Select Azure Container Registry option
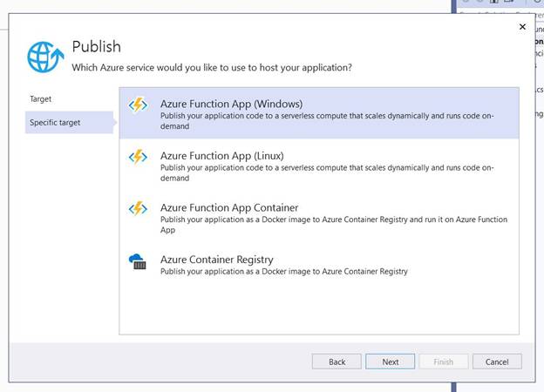544x392 pixels. pyautogui.click(x=319, y=265)
